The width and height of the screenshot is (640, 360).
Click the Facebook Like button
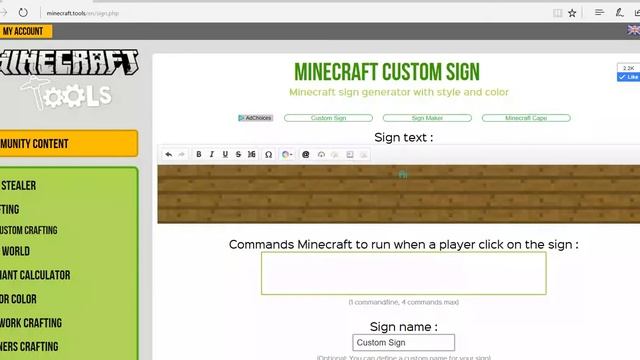coord(629,77)
